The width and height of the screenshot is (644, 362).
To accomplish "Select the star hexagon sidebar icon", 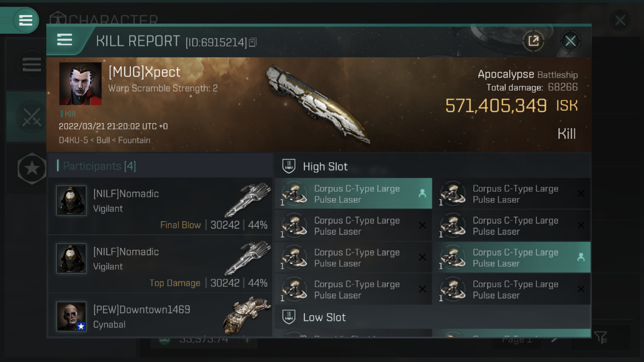I will click(32, 168).
